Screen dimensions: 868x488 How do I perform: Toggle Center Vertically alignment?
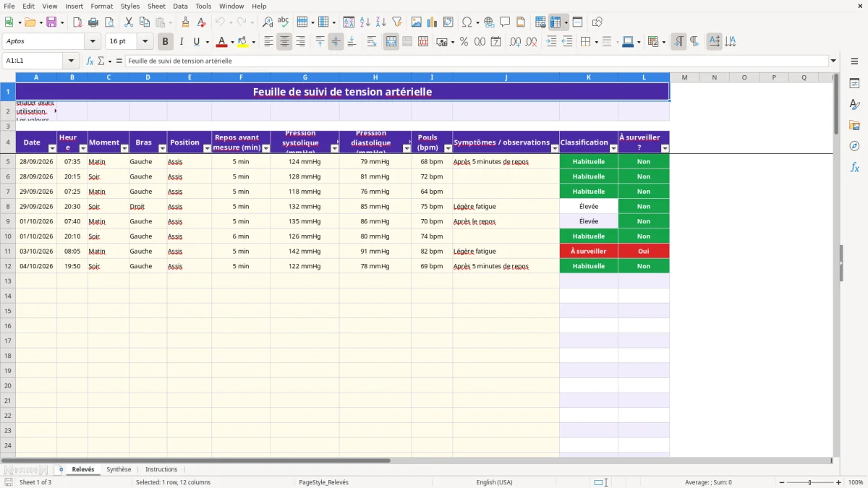[x=336, y=42]
